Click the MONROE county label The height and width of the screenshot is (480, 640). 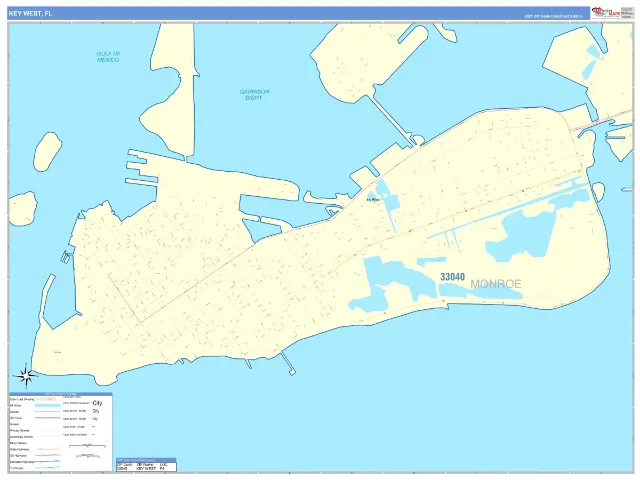(496, 284)
